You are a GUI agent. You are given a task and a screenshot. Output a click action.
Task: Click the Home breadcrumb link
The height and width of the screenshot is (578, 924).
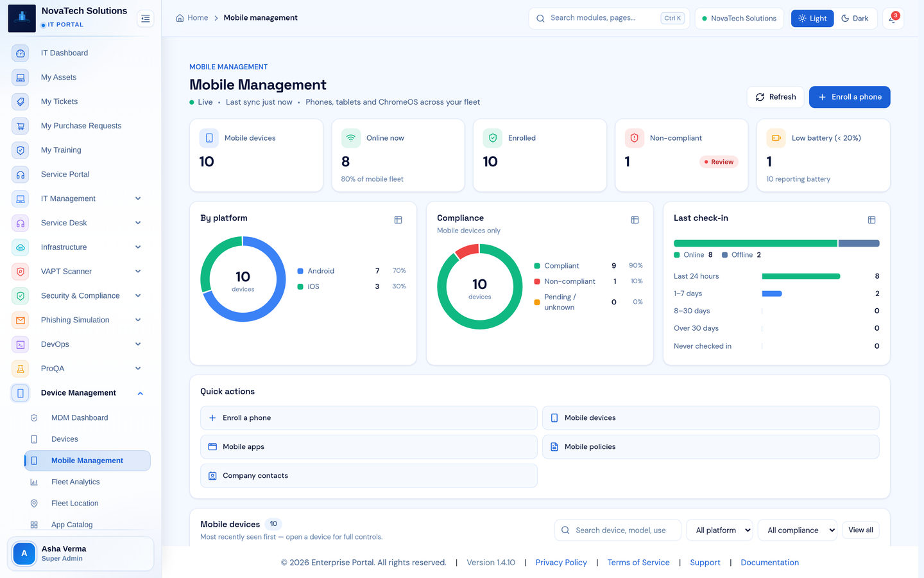(x=192, y=18)
